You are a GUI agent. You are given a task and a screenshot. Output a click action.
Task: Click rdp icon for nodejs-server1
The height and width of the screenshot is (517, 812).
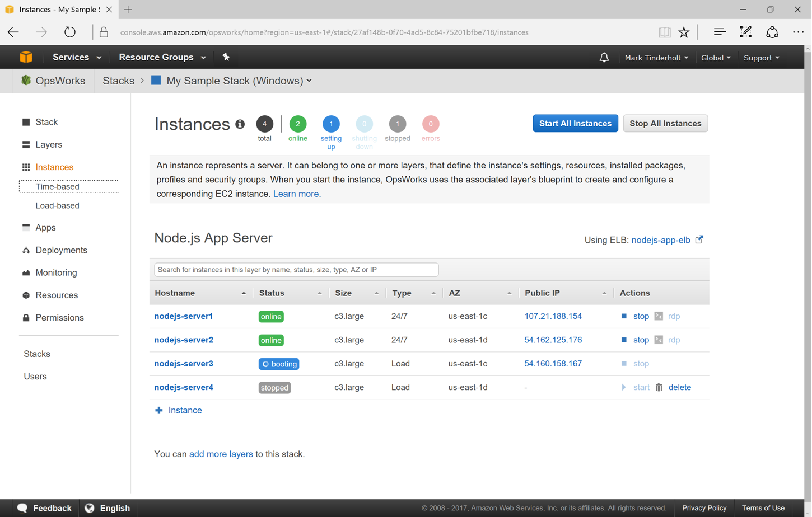[x=659, y=316]
